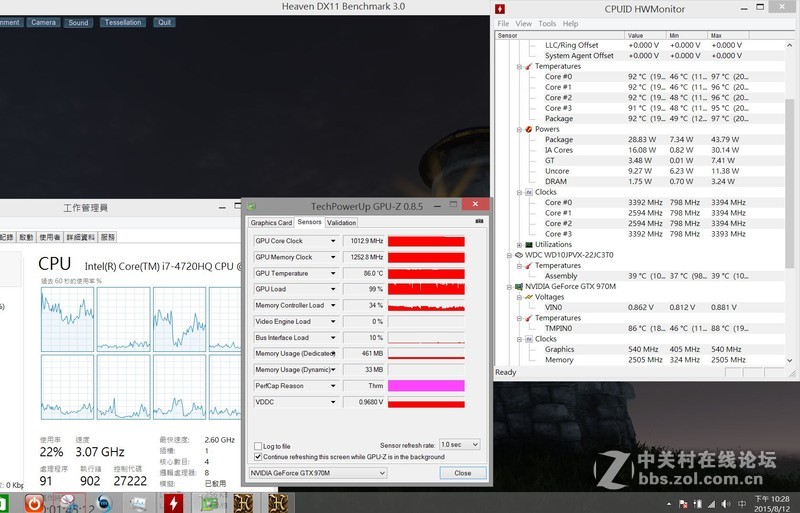Click the NVIDIA GeForce GTX 970M card icon
The width and height of the screenshot is (800, 513).
point(519,286)
